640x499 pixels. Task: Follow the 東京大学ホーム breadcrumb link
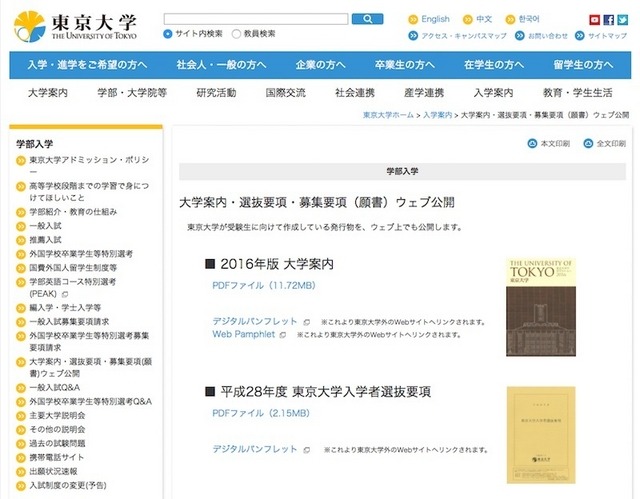pyautogui.click(x=388, y=115)
